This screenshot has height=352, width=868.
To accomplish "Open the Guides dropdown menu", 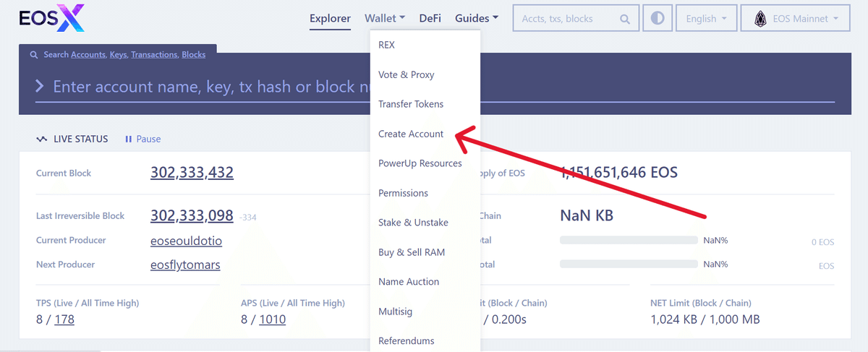I will tap(476, 19).
